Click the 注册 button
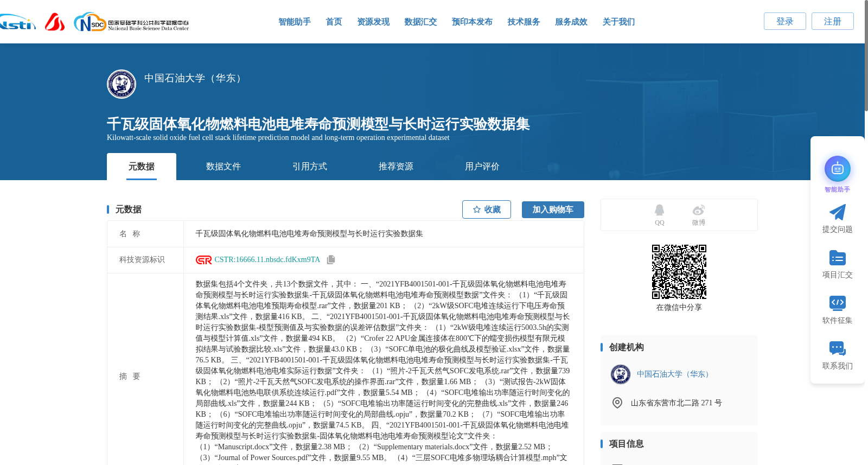Image resolution: width=868 pixels, height=465 pixels. click(833, 21)
